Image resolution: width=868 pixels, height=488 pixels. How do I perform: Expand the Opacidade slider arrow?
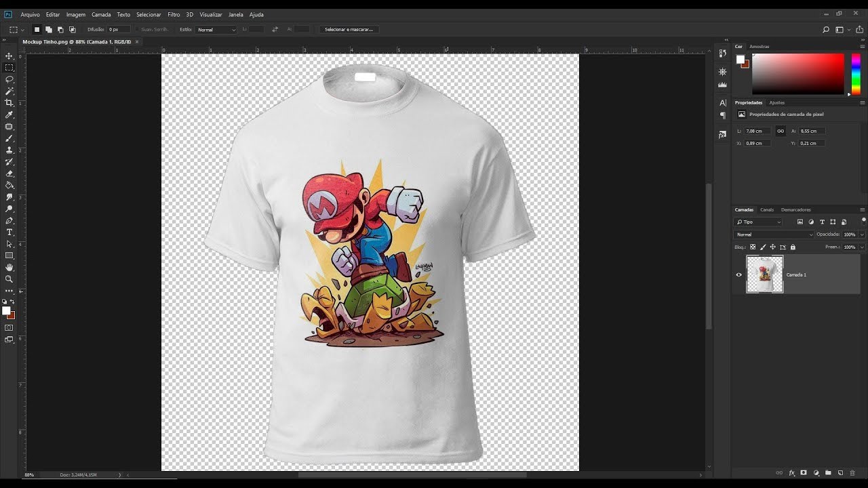862,235
